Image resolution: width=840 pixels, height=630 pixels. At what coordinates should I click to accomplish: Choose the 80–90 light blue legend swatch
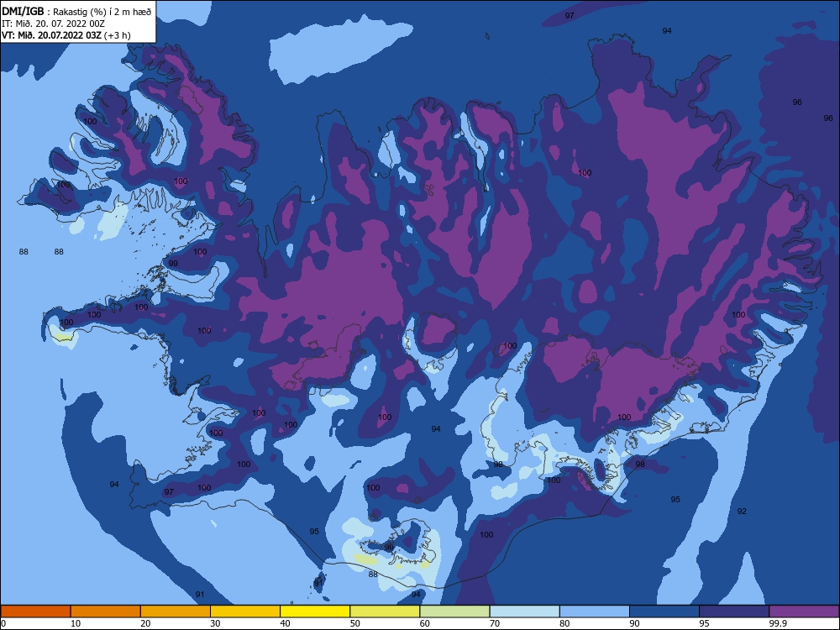pos(595,612)
